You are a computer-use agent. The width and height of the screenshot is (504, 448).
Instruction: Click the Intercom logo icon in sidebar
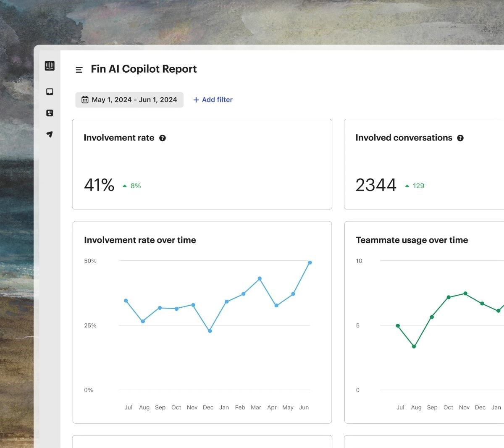tap(50, 66)
